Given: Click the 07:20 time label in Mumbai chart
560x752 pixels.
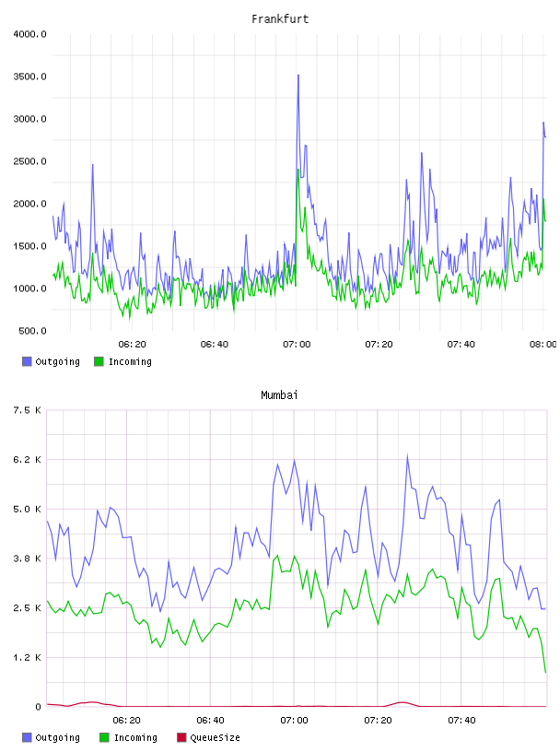Looking at the screenshot, I should (x=378, y=721).
